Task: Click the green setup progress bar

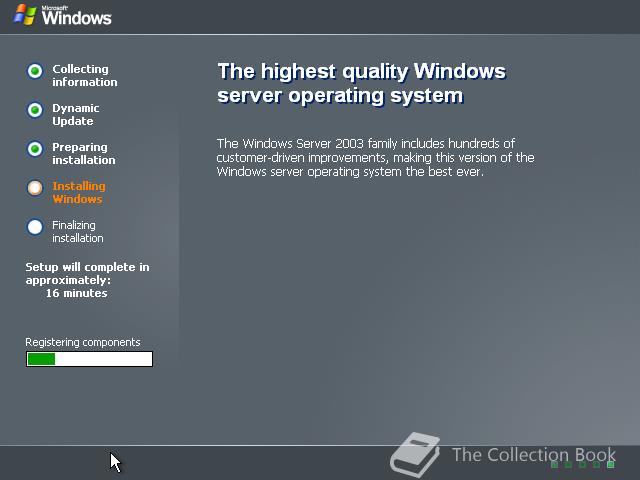Action: tap(89, 359)
